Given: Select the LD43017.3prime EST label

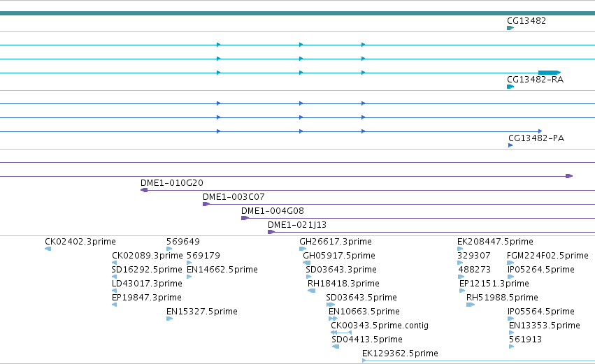Looking at the screenshot, I should [147, 284].
